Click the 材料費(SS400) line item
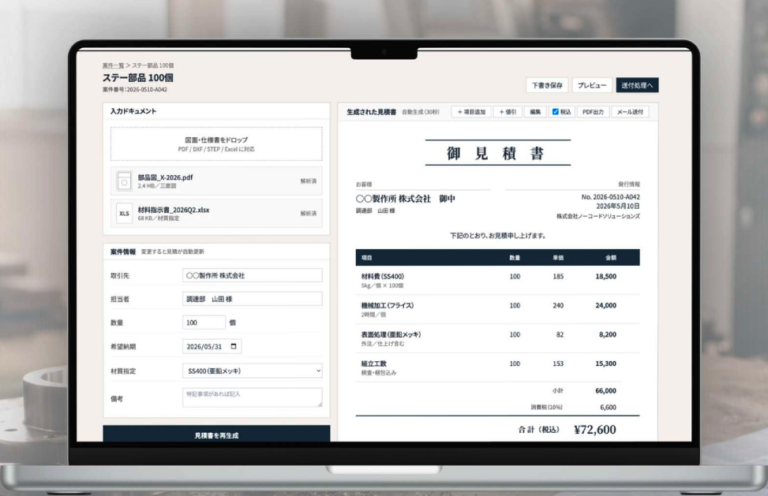 [497, 280]
